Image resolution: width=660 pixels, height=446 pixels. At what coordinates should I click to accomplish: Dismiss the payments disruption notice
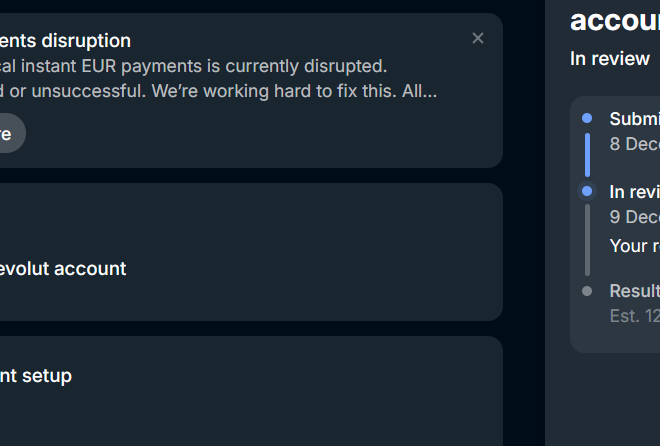478,38
